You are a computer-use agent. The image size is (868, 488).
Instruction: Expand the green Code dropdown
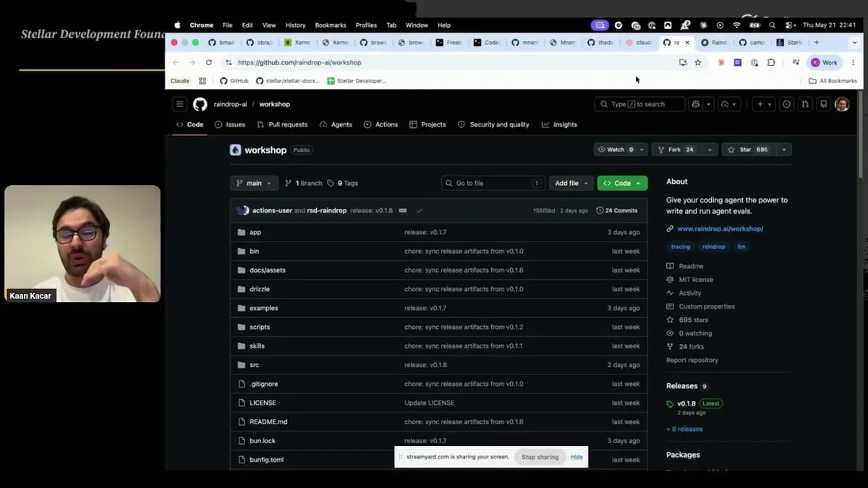pyautogui.click(x=622, y=184)
